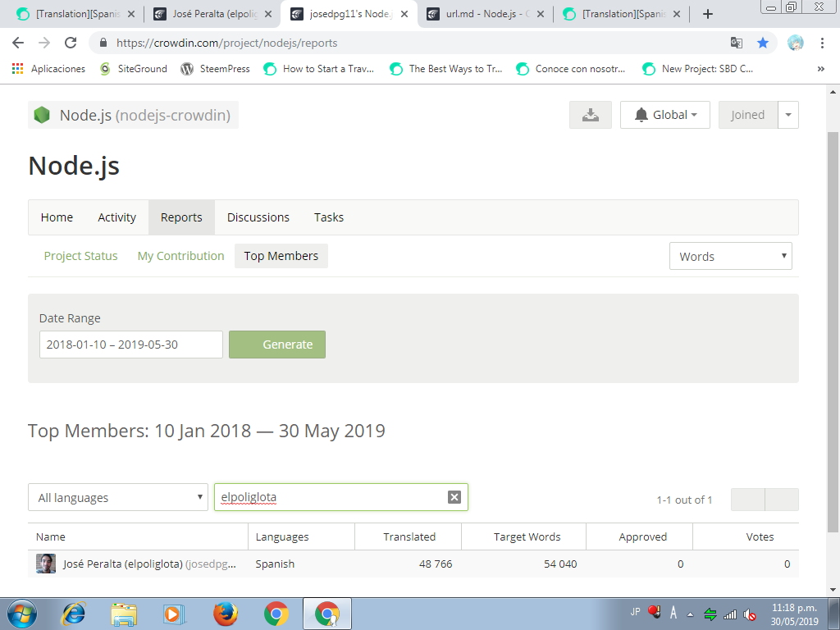Viewport: 840px width, 630px height.
Task: Click the Generate button
Action: [x=277, y=345]
